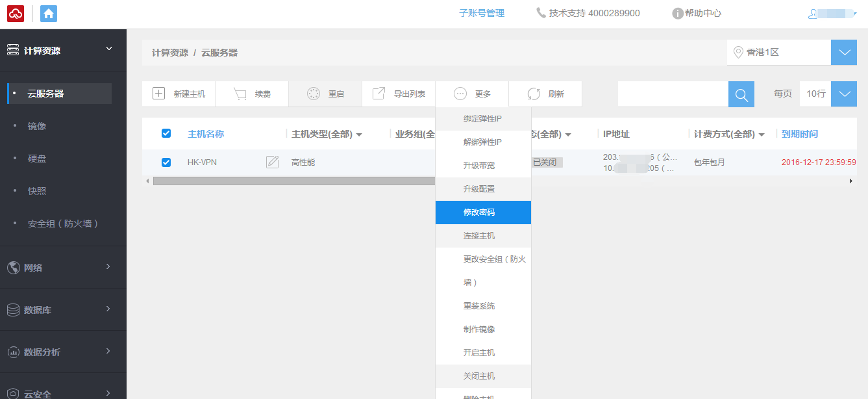Open the user account avatar icon

(812, 13)
